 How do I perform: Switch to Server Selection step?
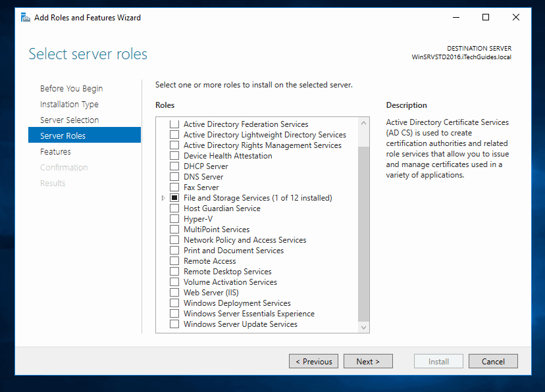click(69, 120)
